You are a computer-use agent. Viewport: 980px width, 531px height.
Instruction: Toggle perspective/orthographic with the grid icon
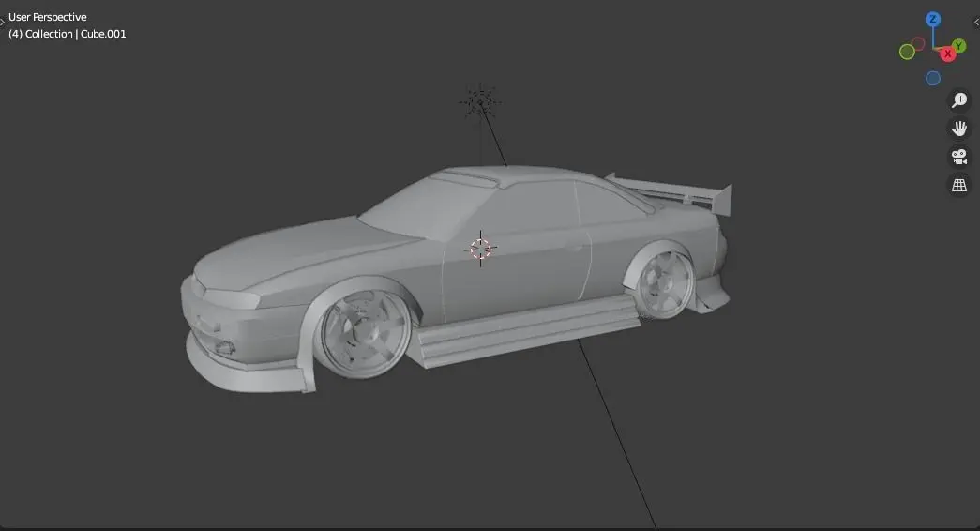click(x=958, y=185)
